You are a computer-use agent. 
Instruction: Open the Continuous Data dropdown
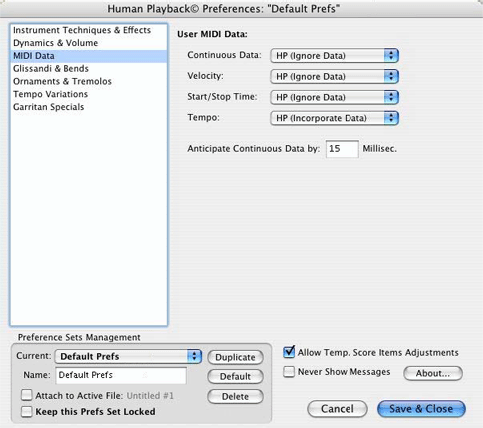[x=334, y=56]
